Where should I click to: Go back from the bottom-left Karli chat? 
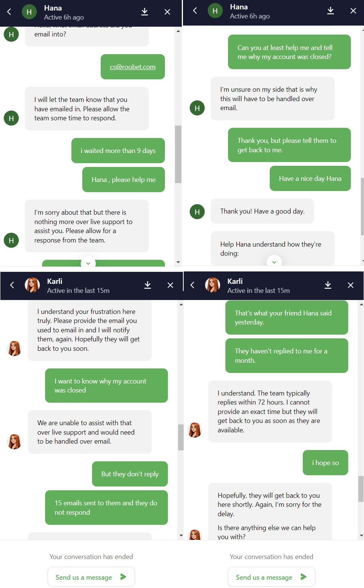coord(12,285)
